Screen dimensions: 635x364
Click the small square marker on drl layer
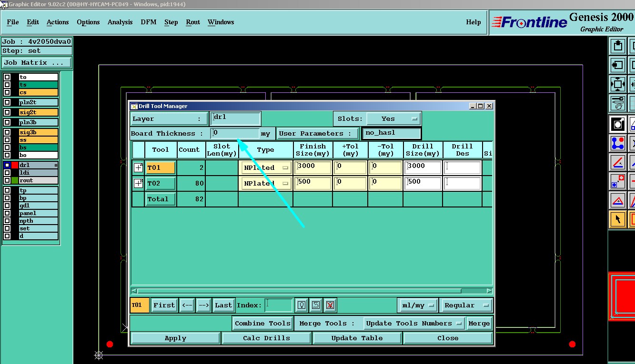[x=56, y=165]
